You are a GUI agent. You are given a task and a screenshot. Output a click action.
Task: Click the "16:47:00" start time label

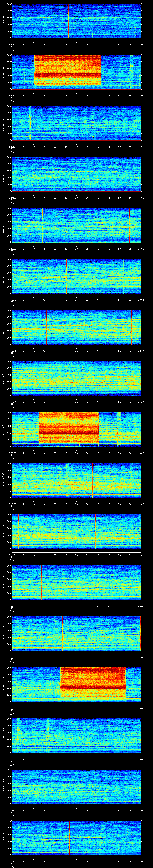12,861
